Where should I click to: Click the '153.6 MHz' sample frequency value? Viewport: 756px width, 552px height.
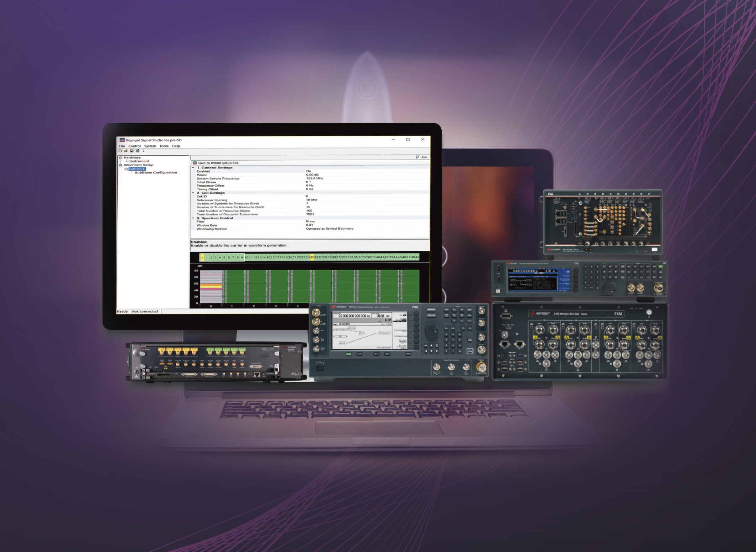tap(315, 178)
